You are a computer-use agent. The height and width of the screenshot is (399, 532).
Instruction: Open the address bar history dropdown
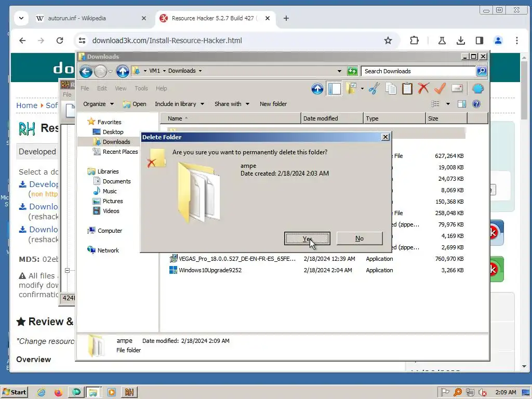tap(339, 71)
